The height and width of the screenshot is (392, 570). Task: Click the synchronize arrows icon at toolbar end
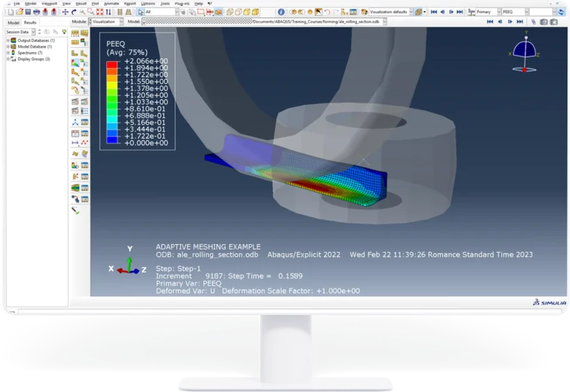pyautogui.click(x=561, y=12)
